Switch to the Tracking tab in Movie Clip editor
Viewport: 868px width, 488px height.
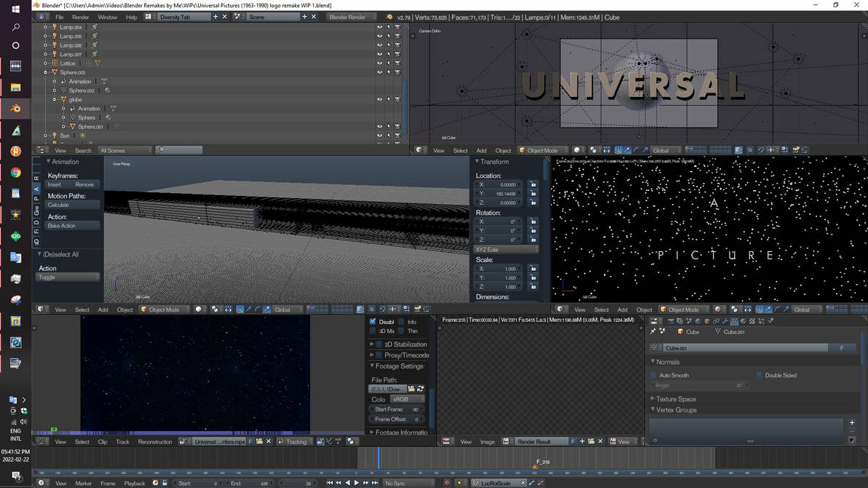pyautogui.click(x=293, y=441)
